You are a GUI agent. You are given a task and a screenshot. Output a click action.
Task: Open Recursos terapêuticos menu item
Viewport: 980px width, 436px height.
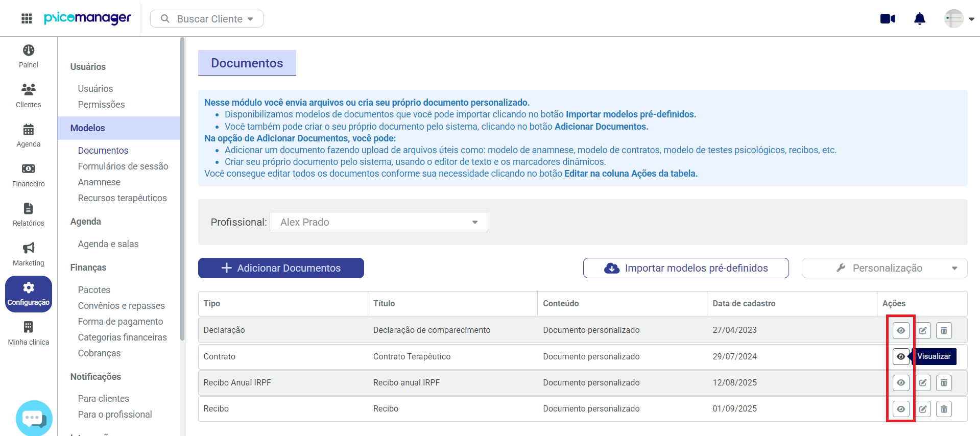(122, 198)
